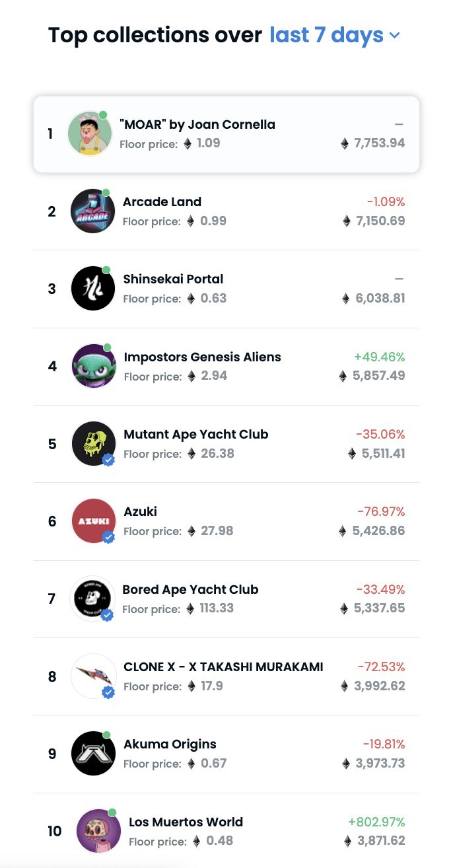The image size is (453, 868).
Task: Select the Shinsekai Portal collection title
Action: click(173, 279)
